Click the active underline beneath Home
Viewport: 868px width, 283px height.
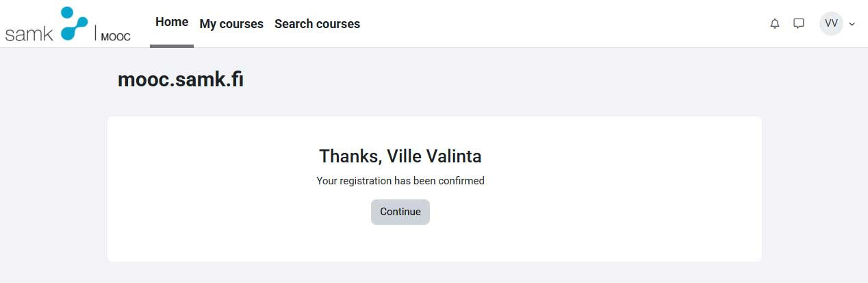coord(172,46)
